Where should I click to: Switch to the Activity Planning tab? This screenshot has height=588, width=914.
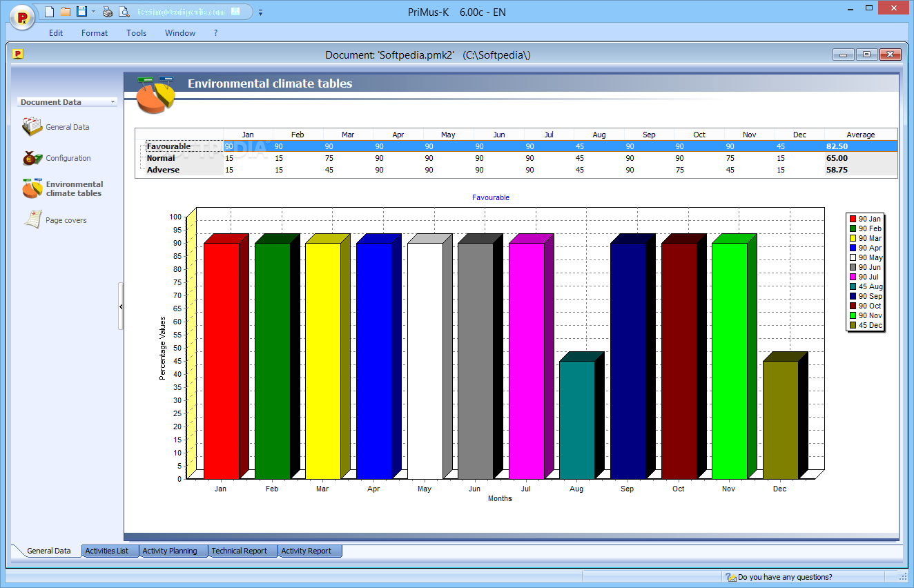pyautogui.click(x=173, y=551)
